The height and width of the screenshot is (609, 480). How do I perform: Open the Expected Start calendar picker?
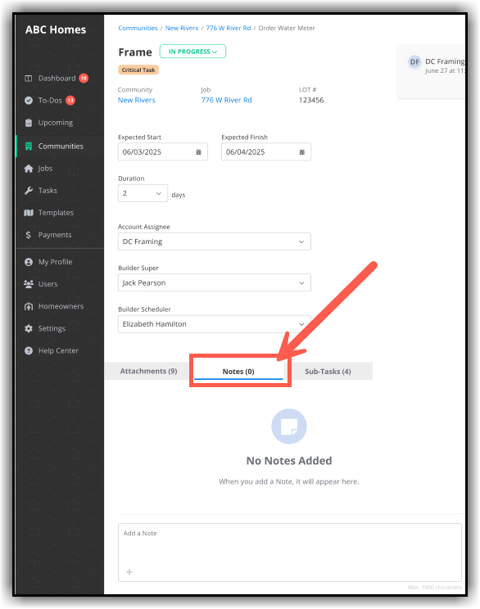[198, 152]
